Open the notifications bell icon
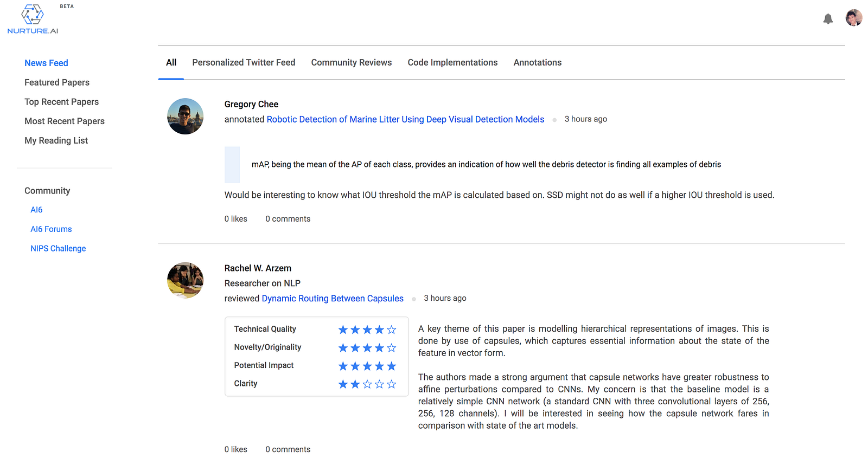 click(x=828, y=19)
